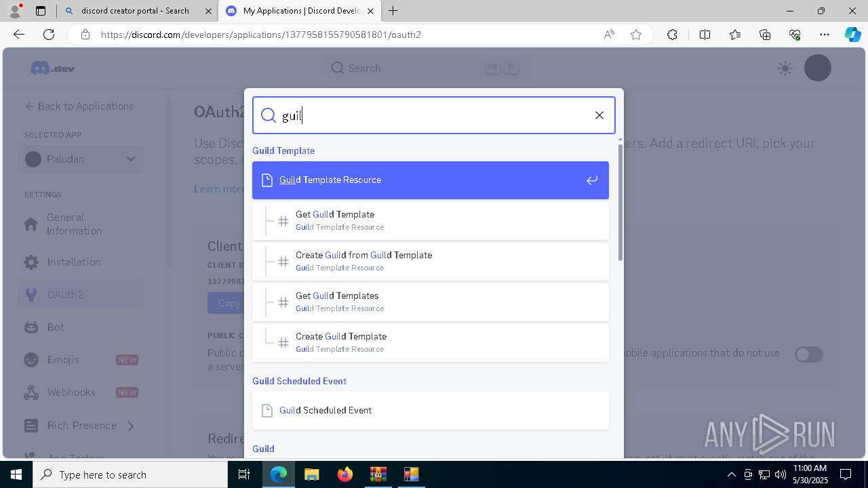The image size is (868, 488).
Task: Open the Favorites list icon
Action: coord(735,35)
